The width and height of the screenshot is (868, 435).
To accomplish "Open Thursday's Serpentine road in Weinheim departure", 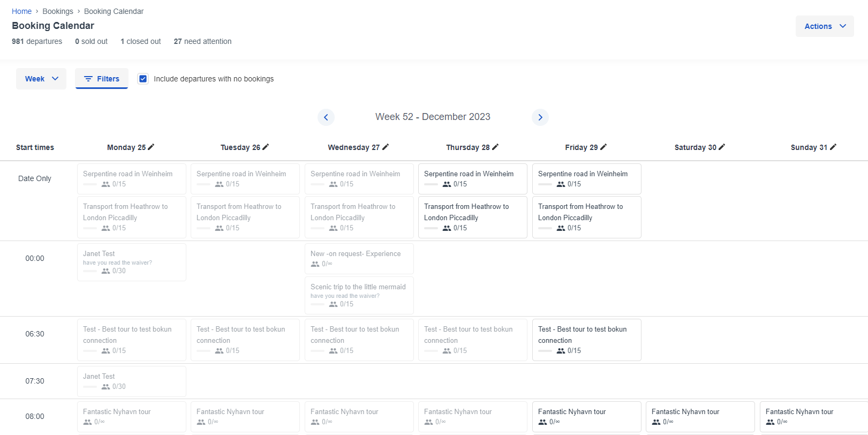I will [x=472, y=179].
